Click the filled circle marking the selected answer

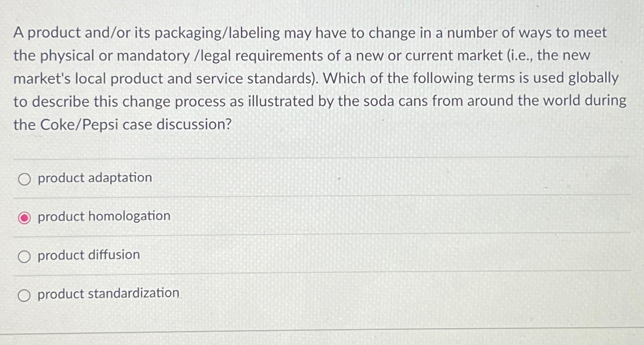tap(24, 216)
